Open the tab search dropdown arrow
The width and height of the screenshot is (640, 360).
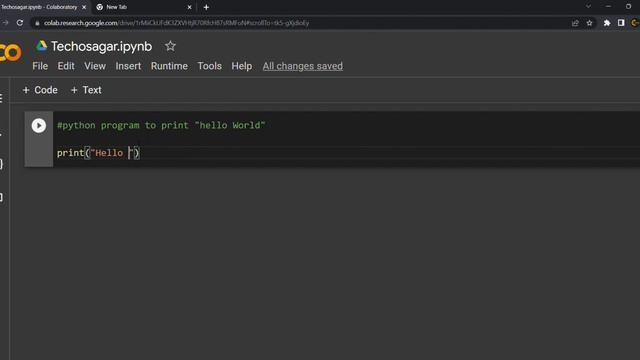[x=588, y=7]
